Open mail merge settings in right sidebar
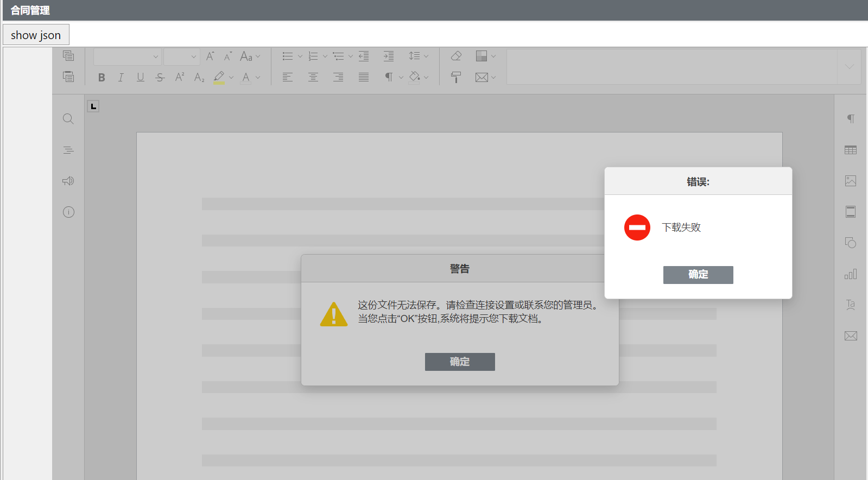Screen dimensions: 868x480 (851, 336)
